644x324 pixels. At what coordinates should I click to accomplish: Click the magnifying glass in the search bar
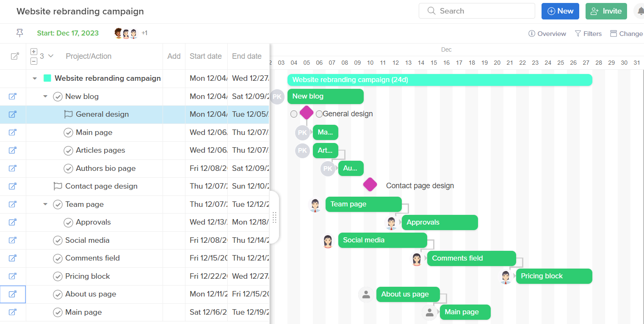click(x=431, y=11)
